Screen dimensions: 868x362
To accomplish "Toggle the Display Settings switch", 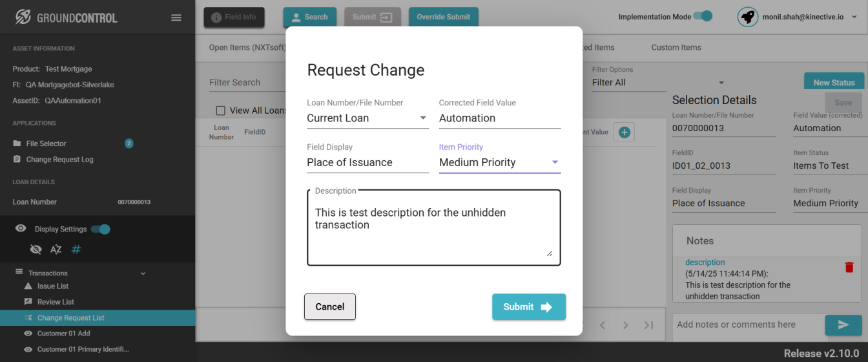I will point(101,229).
